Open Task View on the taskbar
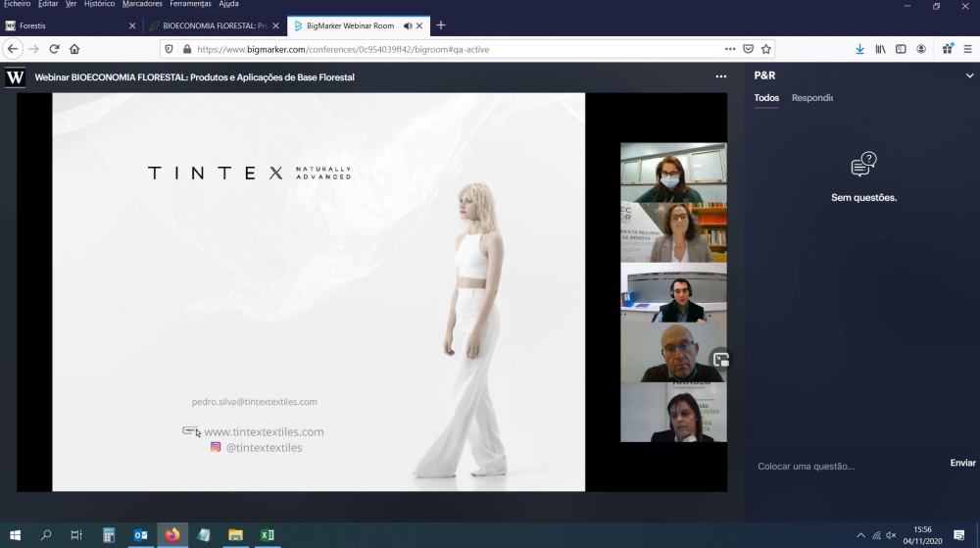Image resolution: width=980 pixels, height=548 pixels. click(76, 535)
